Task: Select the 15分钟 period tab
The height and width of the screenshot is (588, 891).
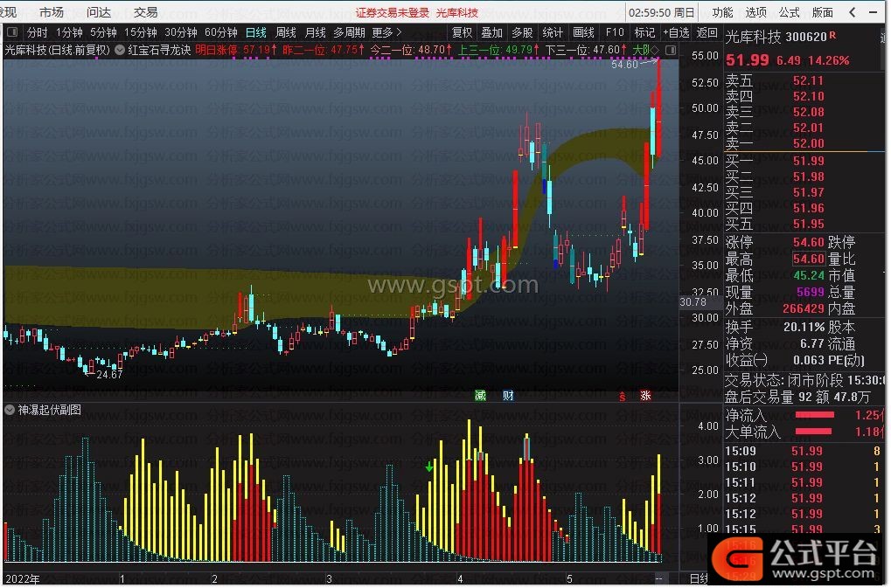Action: point(141,33)
